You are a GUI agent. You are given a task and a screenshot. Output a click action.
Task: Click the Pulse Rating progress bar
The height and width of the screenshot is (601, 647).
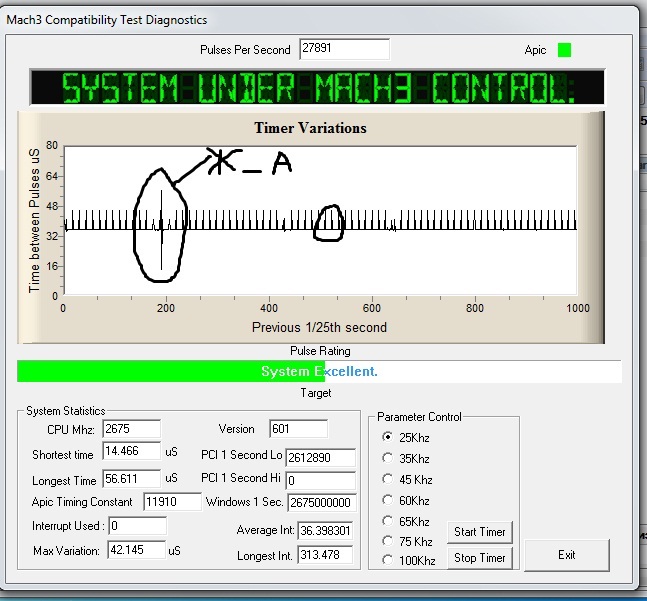point(319,371)
